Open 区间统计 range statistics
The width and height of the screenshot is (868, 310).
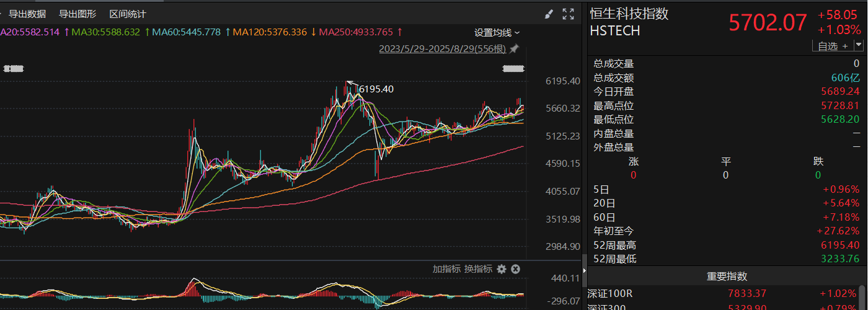click(x=128, y=14)
